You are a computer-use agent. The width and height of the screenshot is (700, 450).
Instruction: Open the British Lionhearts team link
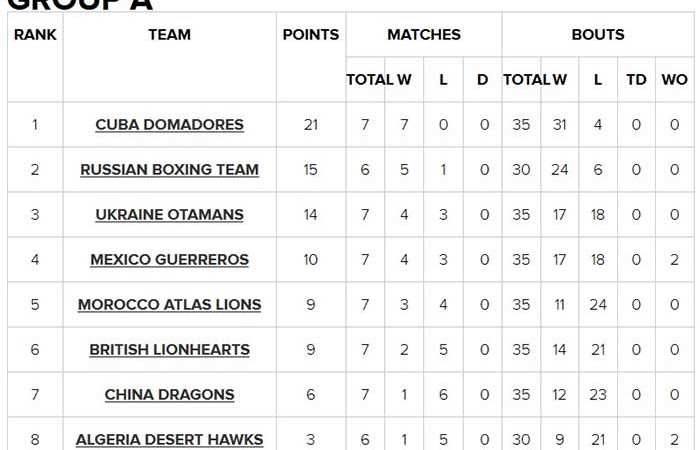tap(169, 350)
